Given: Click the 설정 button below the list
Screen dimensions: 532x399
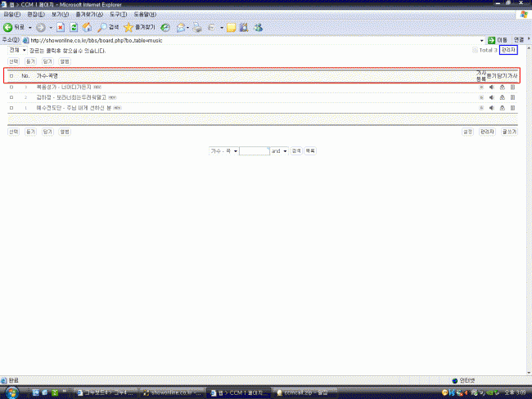Looking at the screenshot, I should (468, 132).
